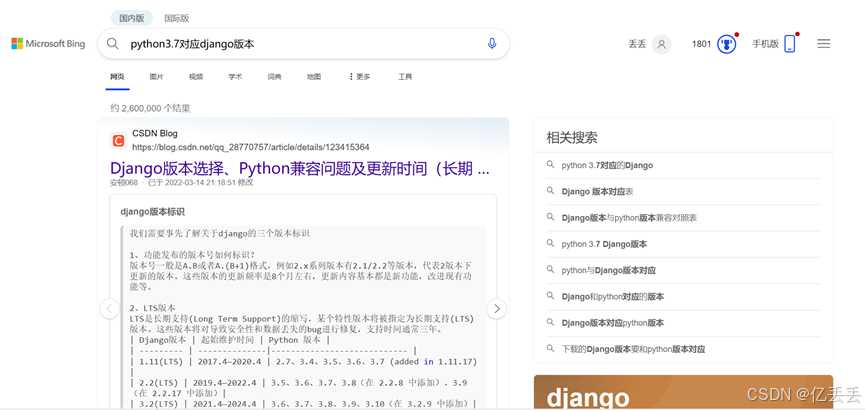This screenshot has height=410, width=865.
Task: Open the blog.csdn.net article URL link
Action: click(x=250, y=147)
